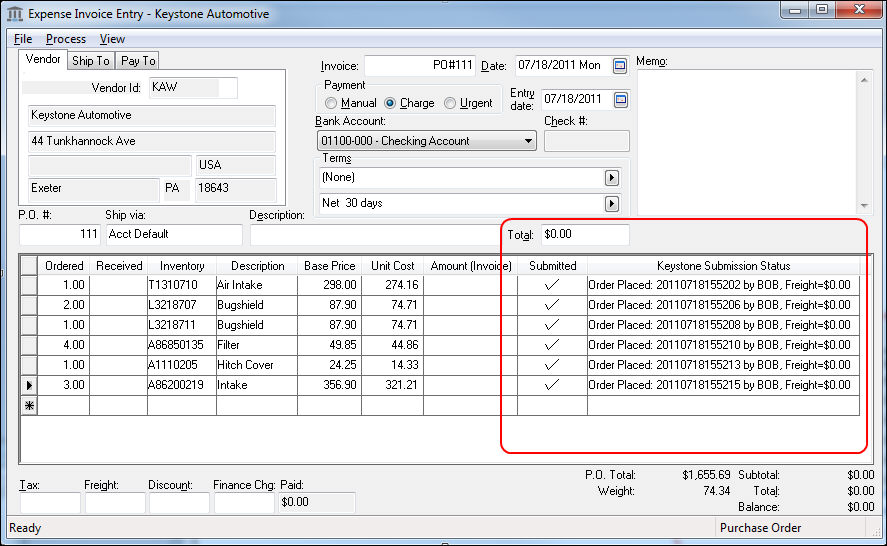This screenshot has width=887, height=546.
Task: Click the Invoice number field PO#111
Action: [x=420, y=66]
